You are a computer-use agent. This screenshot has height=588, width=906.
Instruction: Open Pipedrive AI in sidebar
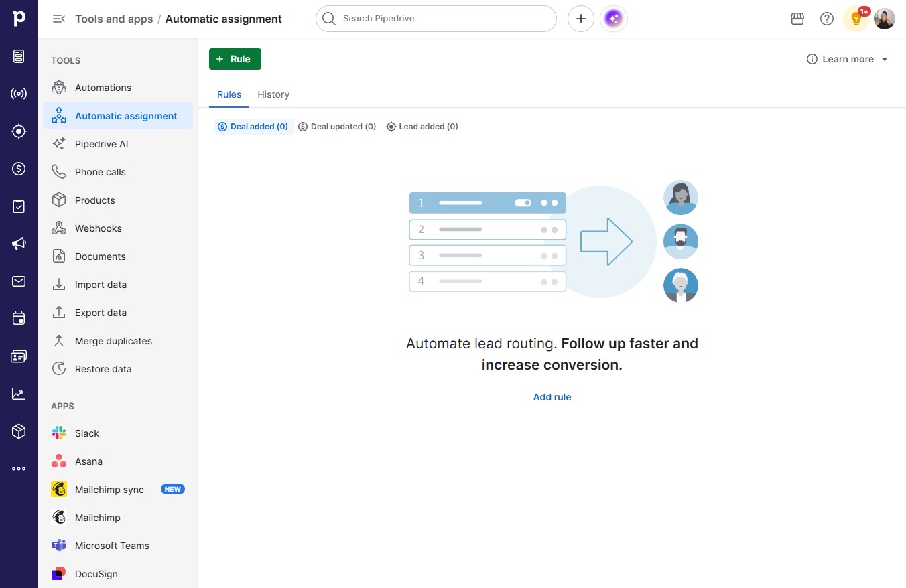point(118,144)
